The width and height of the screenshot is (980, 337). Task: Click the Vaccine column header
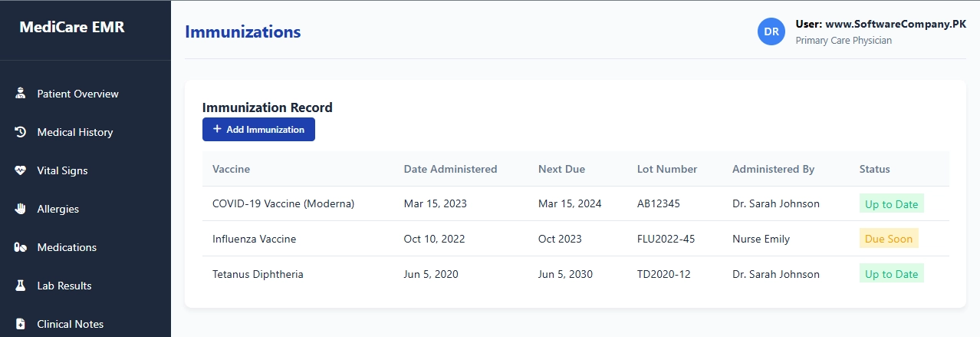coord(231,169)
